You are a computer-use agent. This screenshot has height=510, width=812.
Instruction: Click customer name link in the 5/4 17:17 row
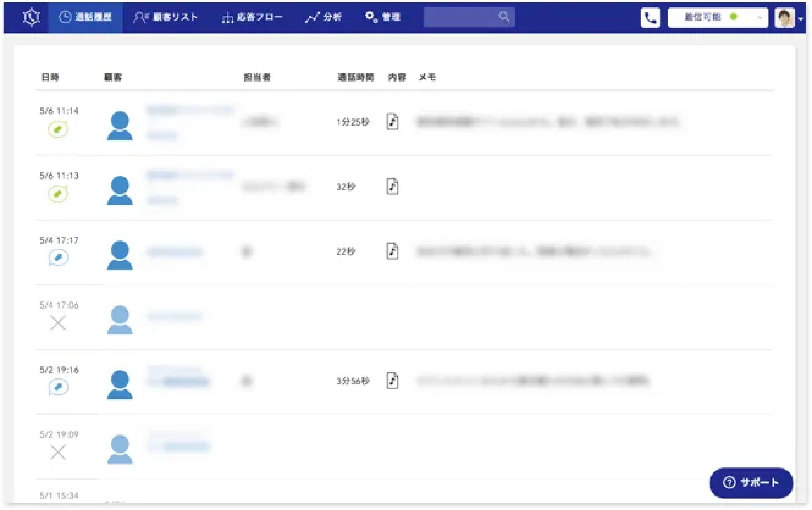pyautogui.click(x=175, y=252)
